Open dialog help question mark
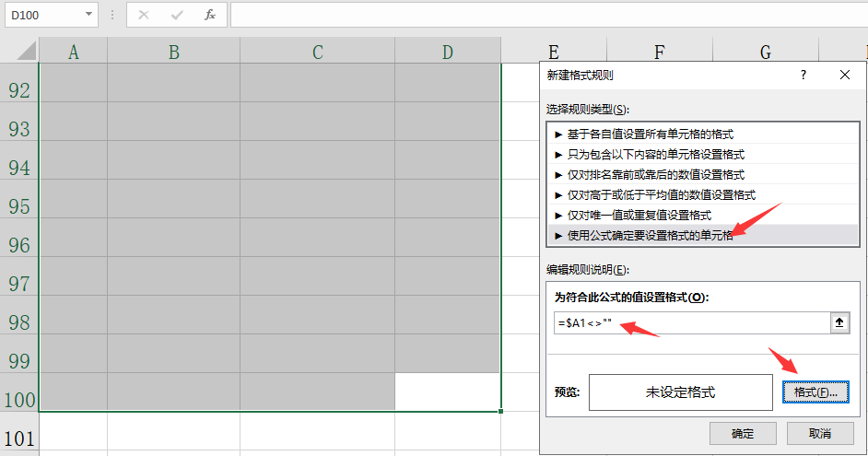 point(803,75)
